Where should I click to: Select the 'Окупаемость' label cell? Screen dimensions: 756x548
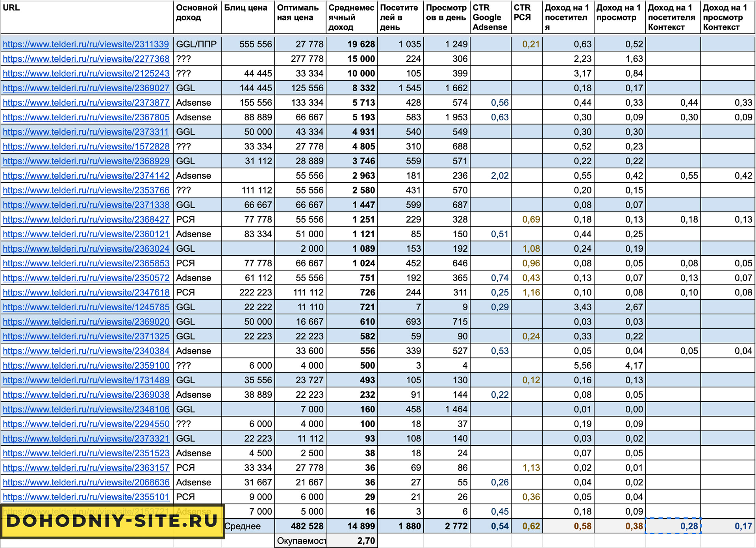coord(300,541)
